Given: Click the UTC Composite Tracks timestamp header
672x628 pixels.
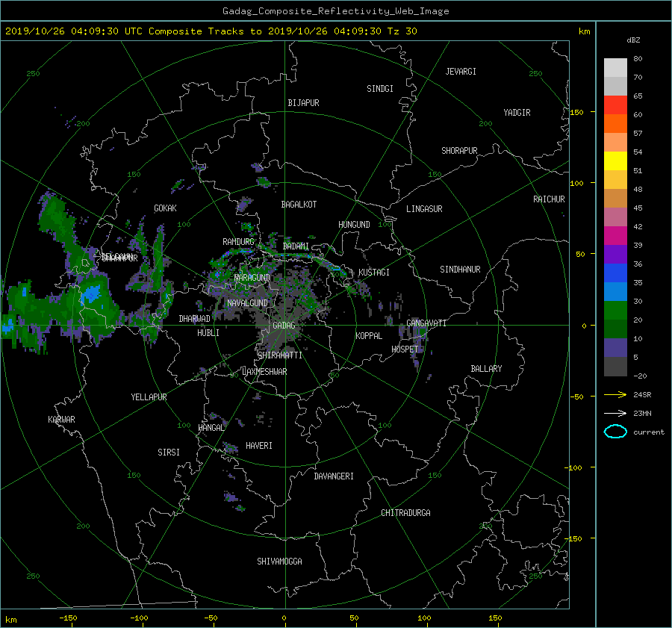Looking at the screenshot, I should coord(211,31).
